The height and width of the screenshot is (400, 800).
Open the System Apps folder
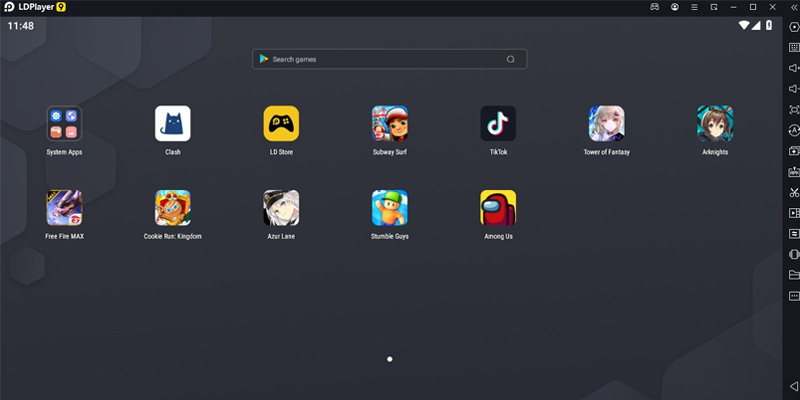point(64,123)
